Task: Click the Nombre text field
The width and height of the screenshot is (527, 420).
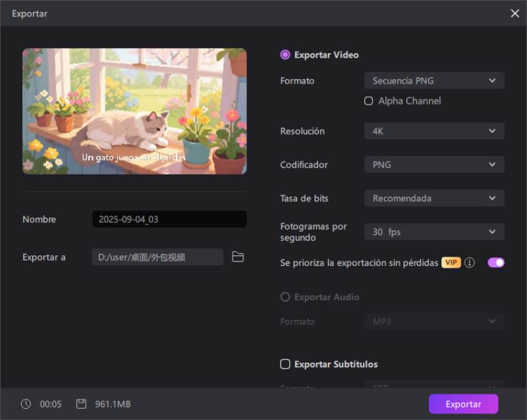Action: (x=169, y=219)
